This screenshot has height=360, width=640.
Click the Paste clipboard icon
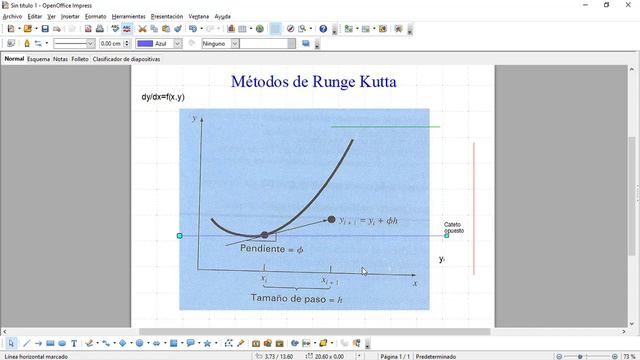(166, 29)
